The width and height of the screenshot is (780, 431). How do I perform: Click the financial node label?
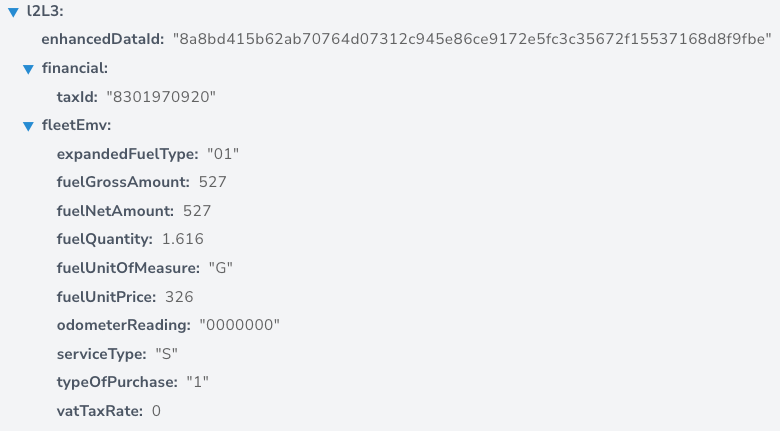point(75,68)
